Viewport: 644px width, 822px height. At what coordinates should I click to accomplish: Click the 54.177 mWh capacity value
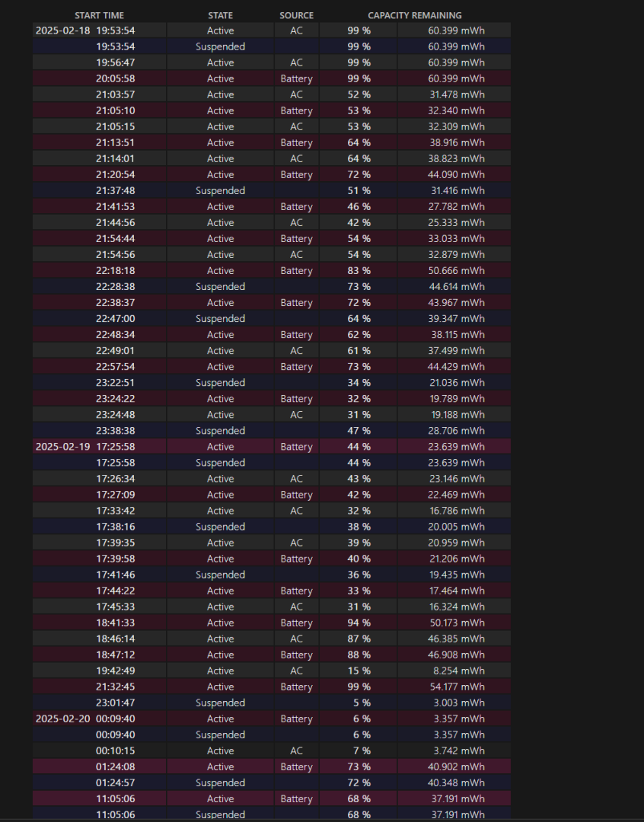tap(457, 687)
